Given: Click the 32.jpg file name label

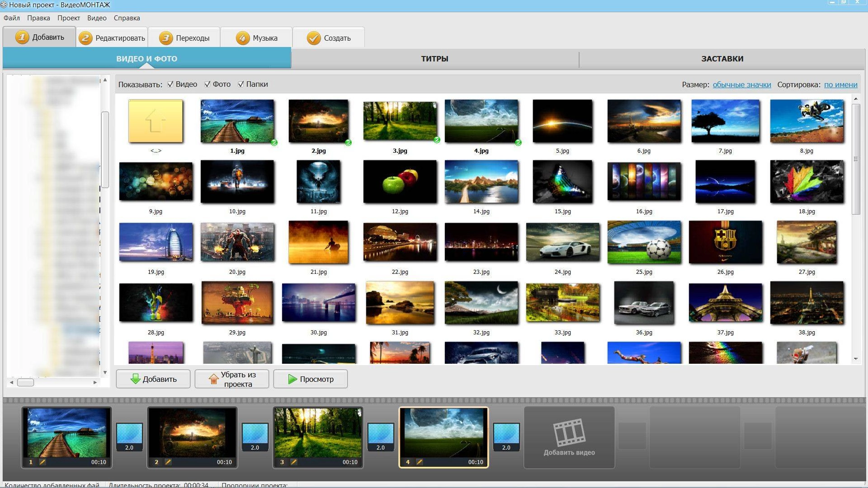Looking at the screenshot, I should coord(481,333).
